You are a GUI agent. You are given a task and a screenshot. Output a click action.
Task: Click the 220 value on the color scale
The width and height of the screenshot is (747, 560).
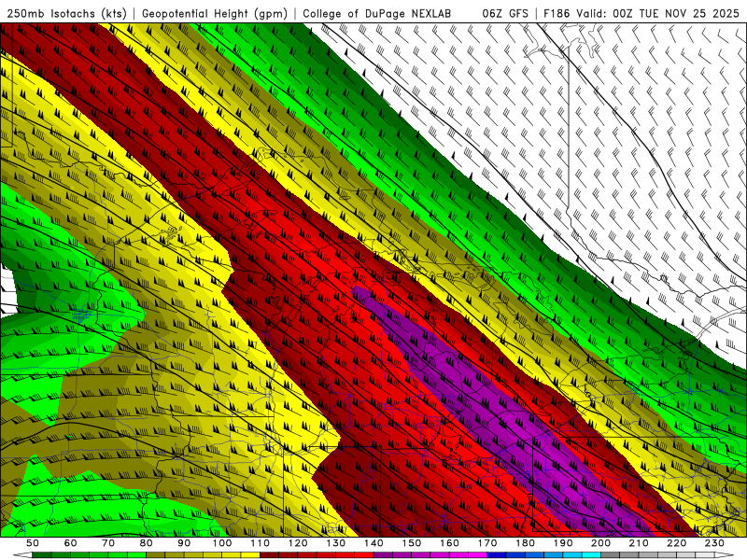[x=676, y=543]
